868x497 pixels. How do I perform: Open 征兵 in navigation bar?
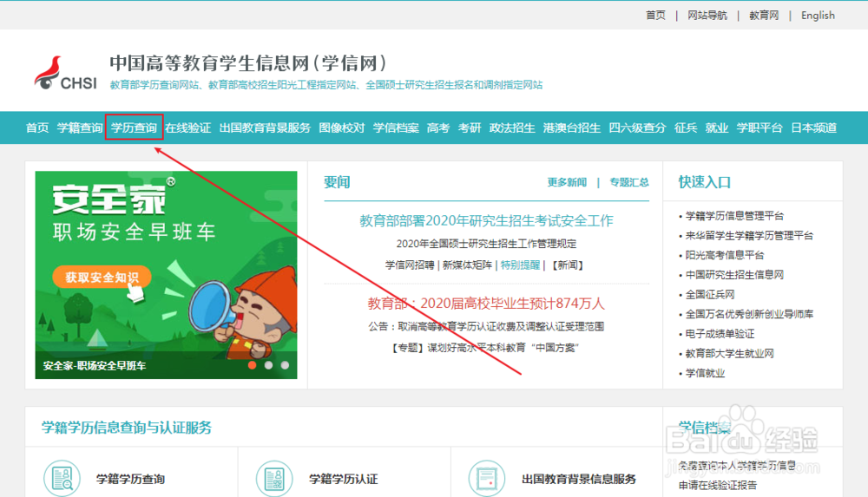[686, 128]
